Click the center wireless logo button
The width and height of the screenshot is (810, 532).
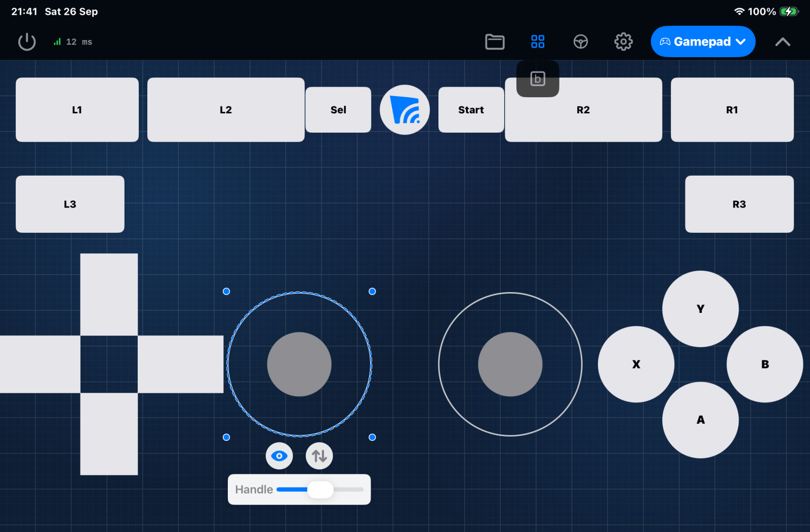[404, 110]
